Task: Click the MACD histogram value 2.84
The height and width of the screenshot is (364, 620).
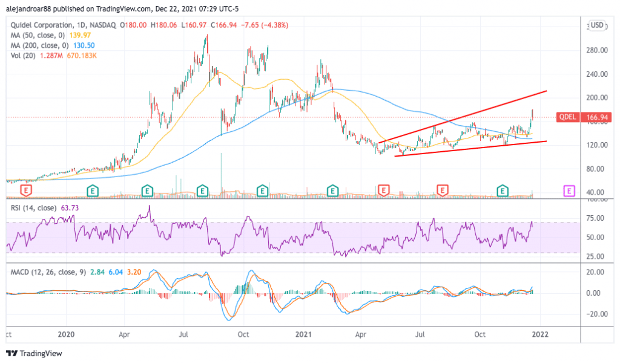Action: (97, 272)
